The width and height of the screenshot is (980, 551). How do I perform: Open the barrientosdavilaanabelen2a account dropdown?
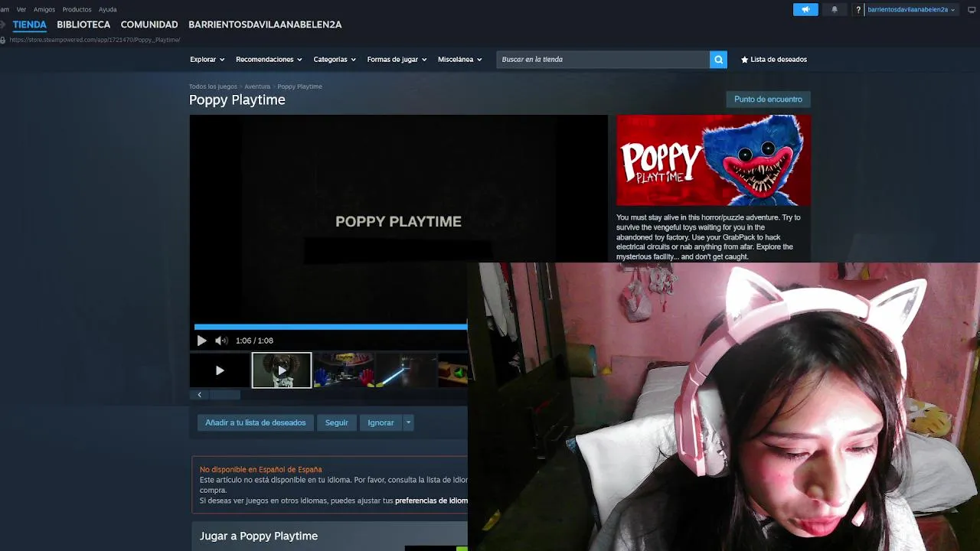click(x=910, y=9)
